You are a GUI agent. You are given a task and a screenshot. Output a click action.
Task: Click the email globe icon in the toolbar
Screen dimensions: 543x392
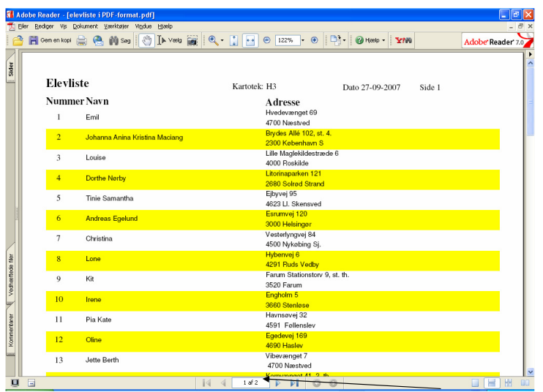coord(98,40)
